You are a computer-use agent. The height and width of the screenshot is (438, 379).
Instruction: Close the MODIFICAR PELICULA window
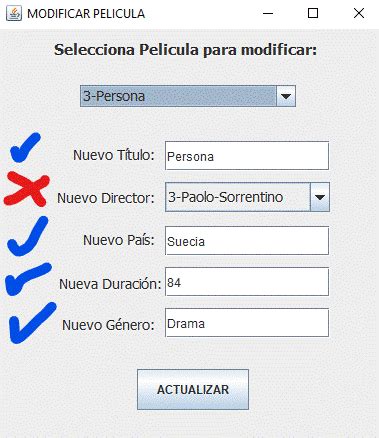(x=359, y=13)
